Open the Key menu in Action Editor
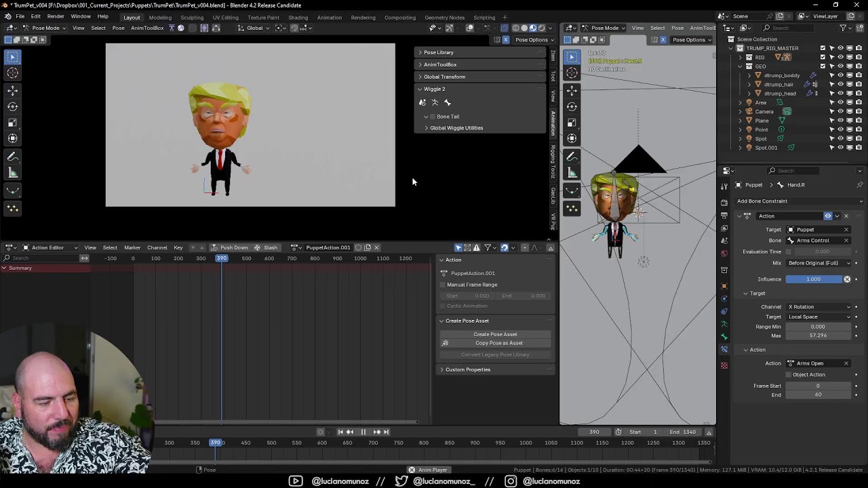This screenshot has width=868, height=488. [x=178, y=247]
